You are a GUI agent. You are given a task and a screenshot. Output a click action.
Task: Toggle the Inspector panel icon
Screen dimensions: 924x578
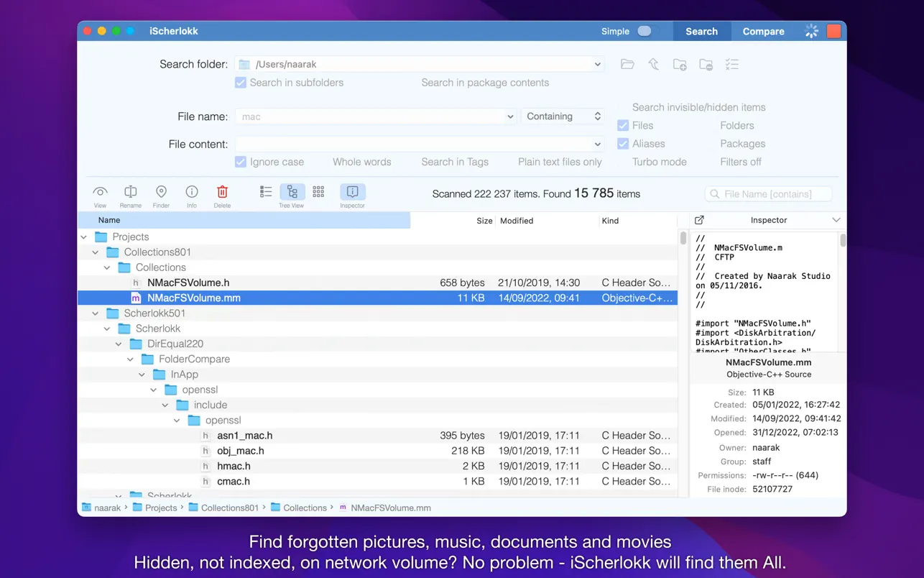click(352, 192)
